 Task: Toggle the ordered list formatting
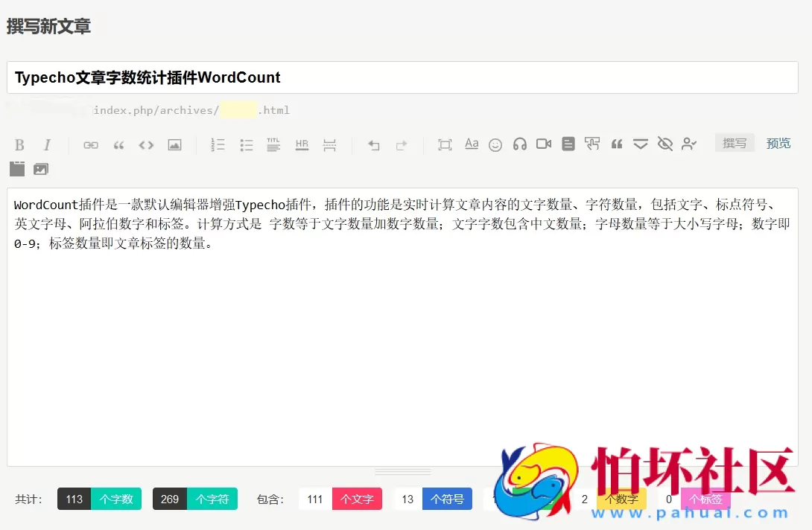point(218,144)
